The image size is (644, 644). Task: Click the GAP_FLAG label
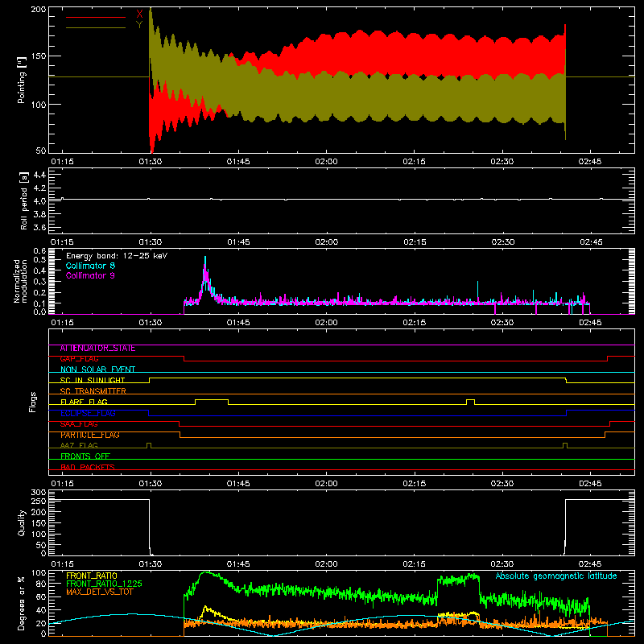pos(79,359)
